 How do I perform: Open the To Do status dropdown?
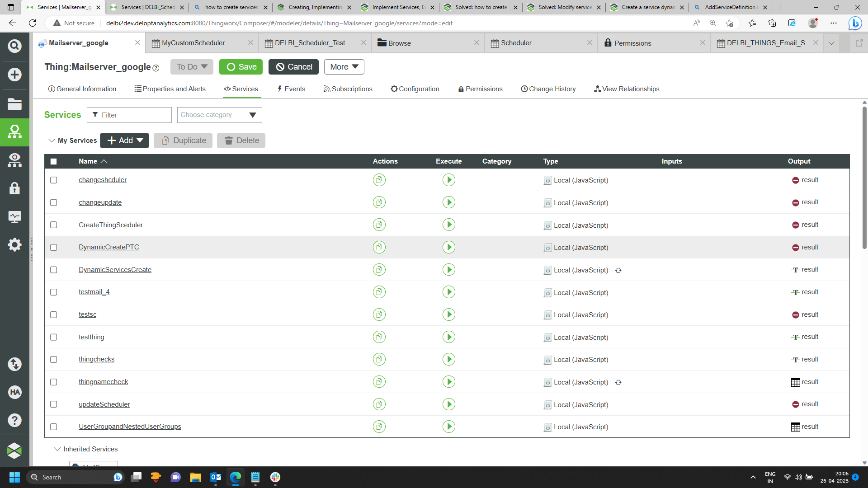click(191, 66)
